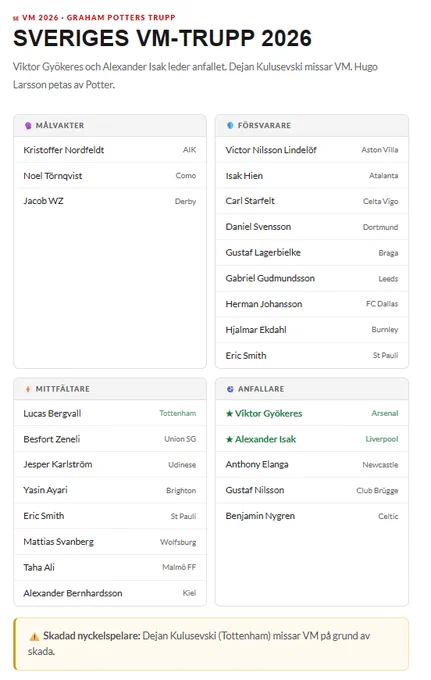The image size is (431, 680).
Task: Click the Kristoffer Nordfeldt row
Action: (x=110, y=150)
